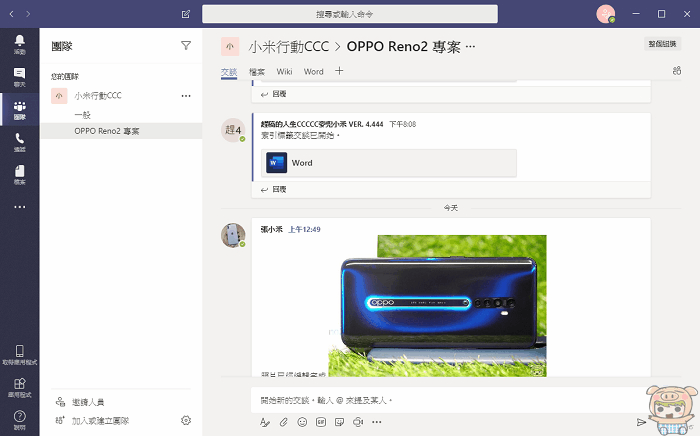The height and width of the screenshot is (436, 700).
Task: Click reply in the topmost conversation thread
Action: pos(274,94)
